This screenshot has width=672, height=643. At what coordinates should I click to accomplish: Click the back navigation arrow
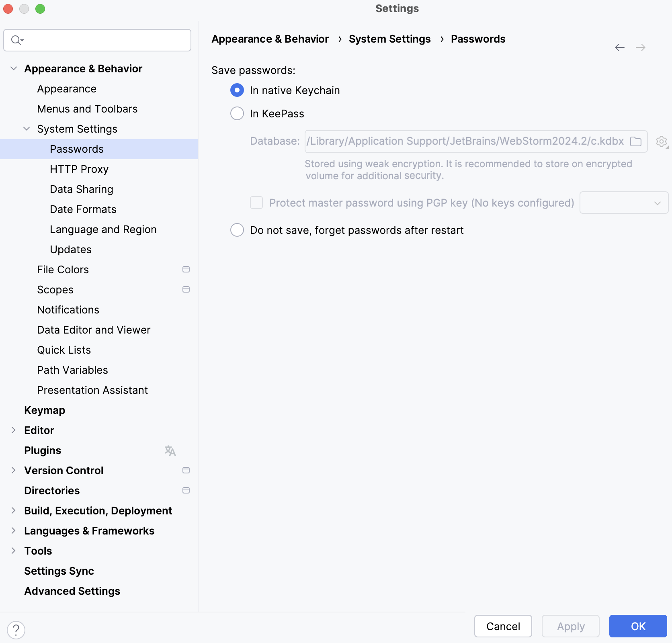619,47
